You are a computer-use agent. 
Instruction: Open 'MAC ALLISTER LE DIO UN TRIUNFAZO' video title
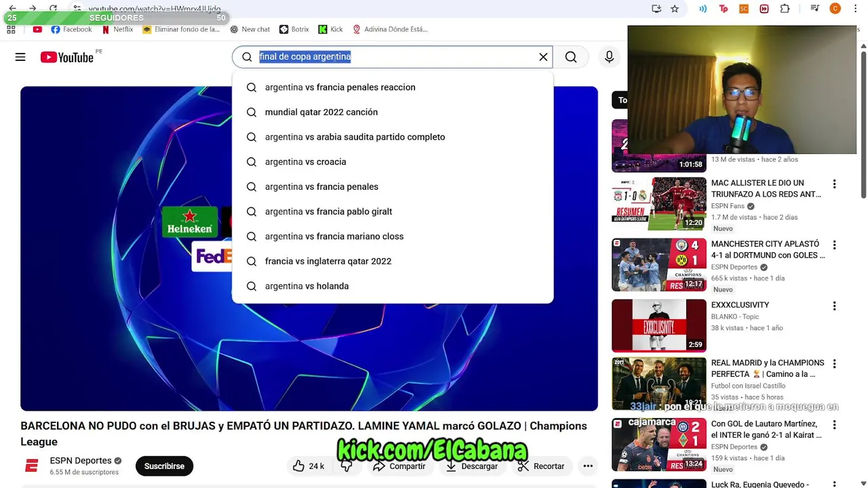[766, 188]
